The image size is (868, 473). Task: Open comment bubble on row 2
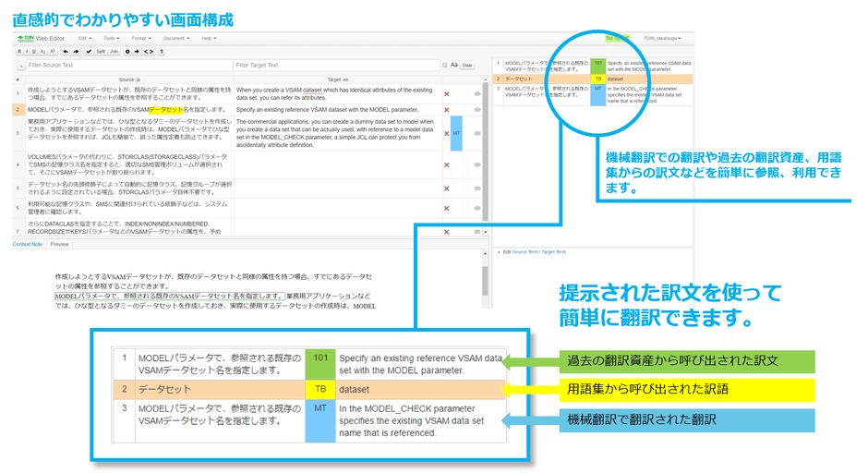click(x=477, y=109)
